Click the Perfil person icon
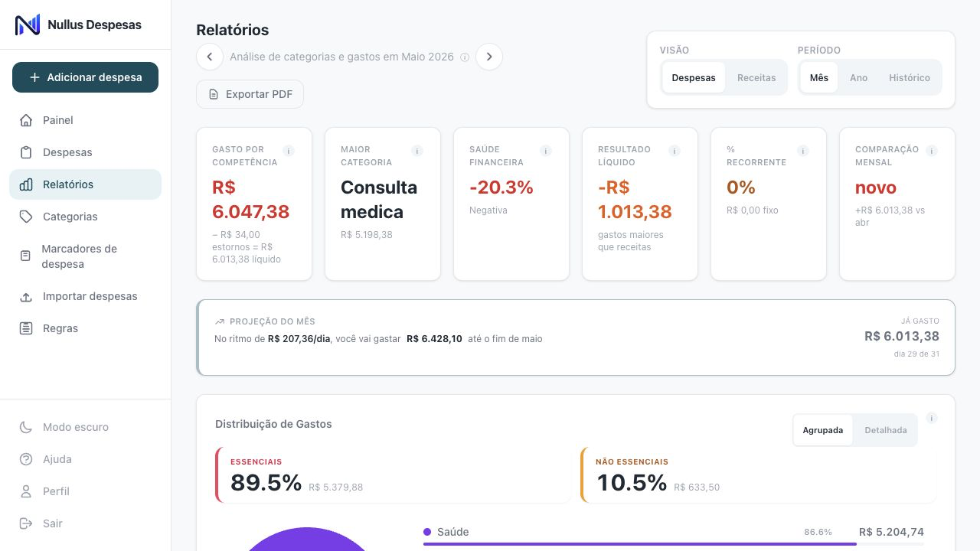Viewport: 980px width, 551px height. [26, 491]
